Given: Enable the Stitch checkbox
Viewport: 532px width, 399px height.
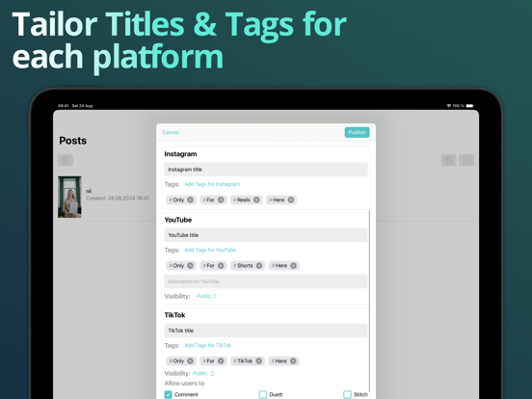Looking at the screenshot, I should 347,394.
